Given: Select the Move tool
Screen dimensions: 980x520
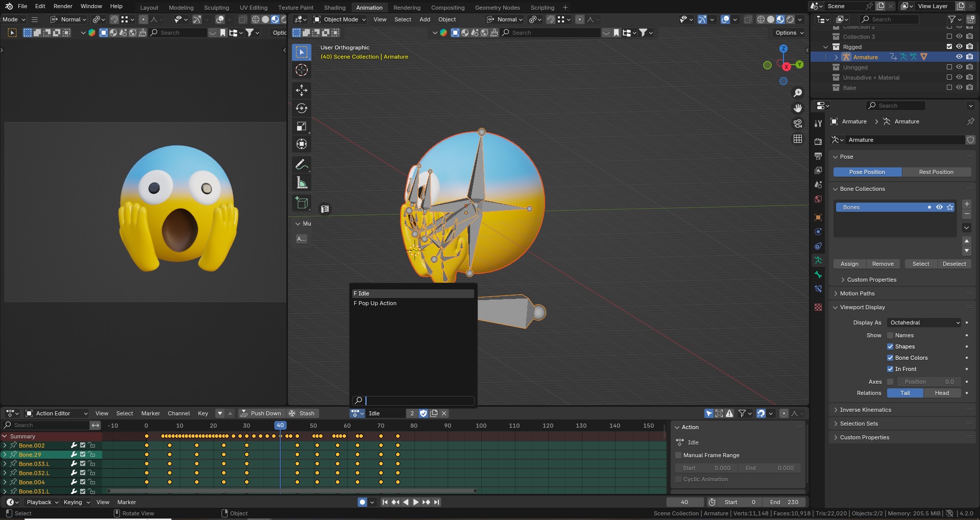Looking at the screenshot, I should 302,90.
